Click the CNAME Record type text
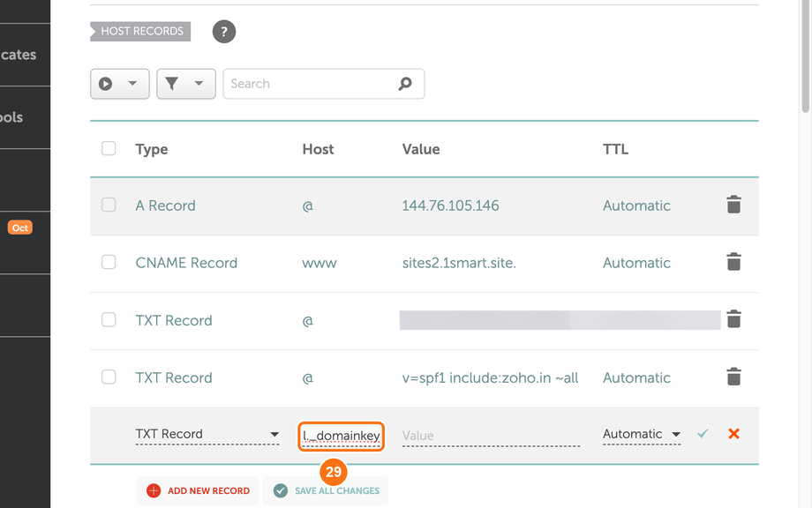This screenshot has height=508, width=812. coord(186,264)
